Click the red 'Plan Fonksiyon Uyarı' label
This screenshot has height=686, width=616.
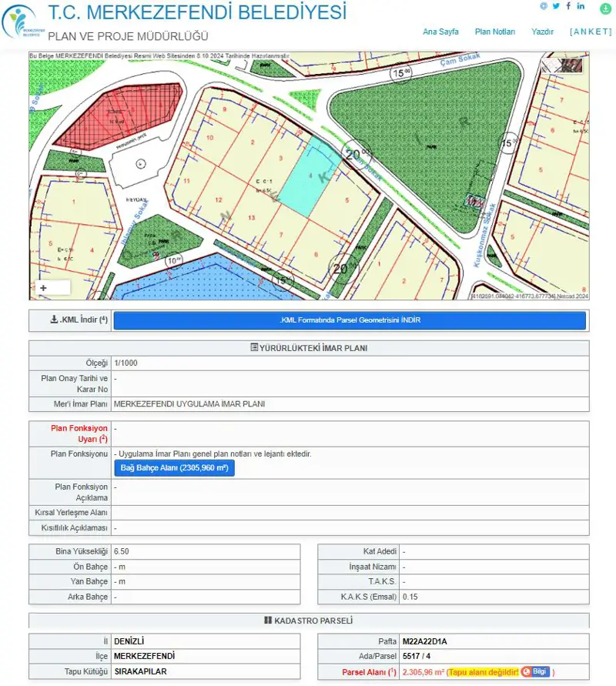79,433
